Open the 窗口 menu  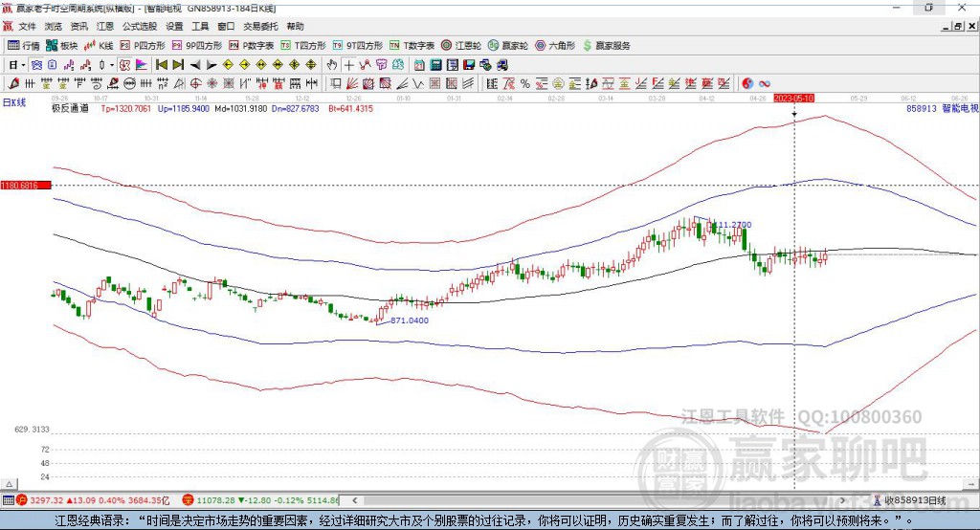pyautogui.click(x=226, y=26)
